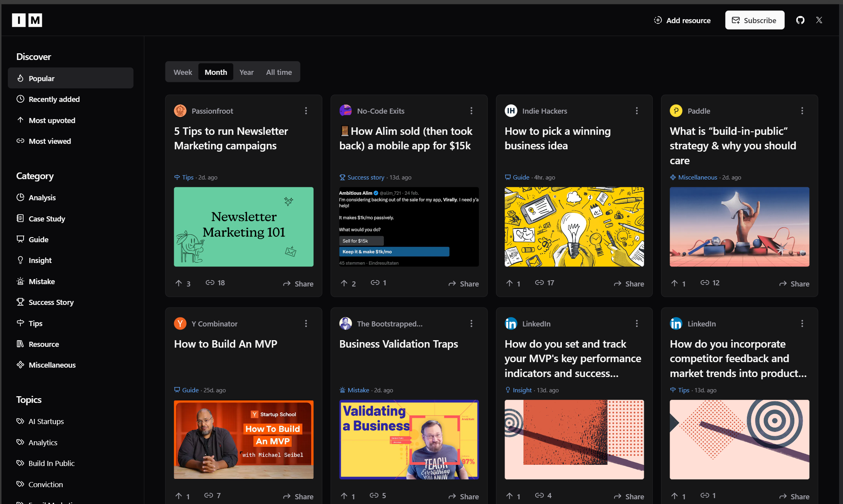Upvote Business Validation Traps post
Screen dimensions: 843x504
coord(348,496)
